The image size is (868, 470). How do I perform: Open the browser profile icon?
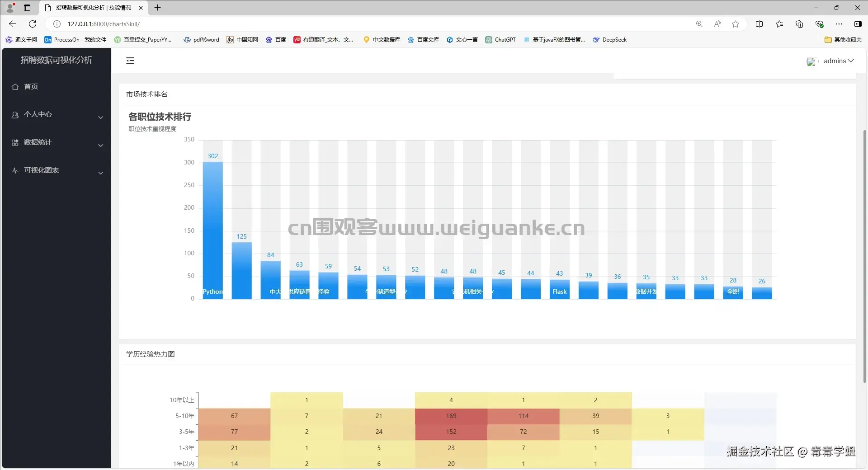click(10, 8)
